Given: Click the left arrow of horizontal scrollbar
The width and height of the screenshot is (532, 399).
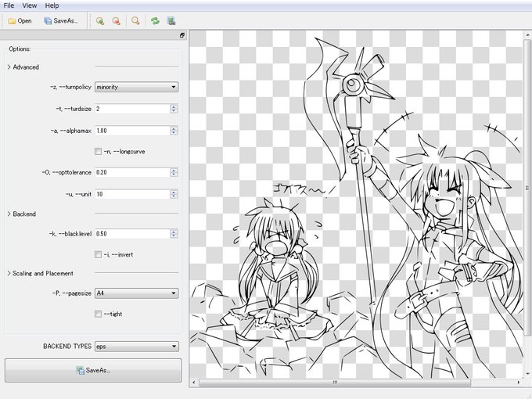Looking at the screenshot, I should (x=193, y=383).
